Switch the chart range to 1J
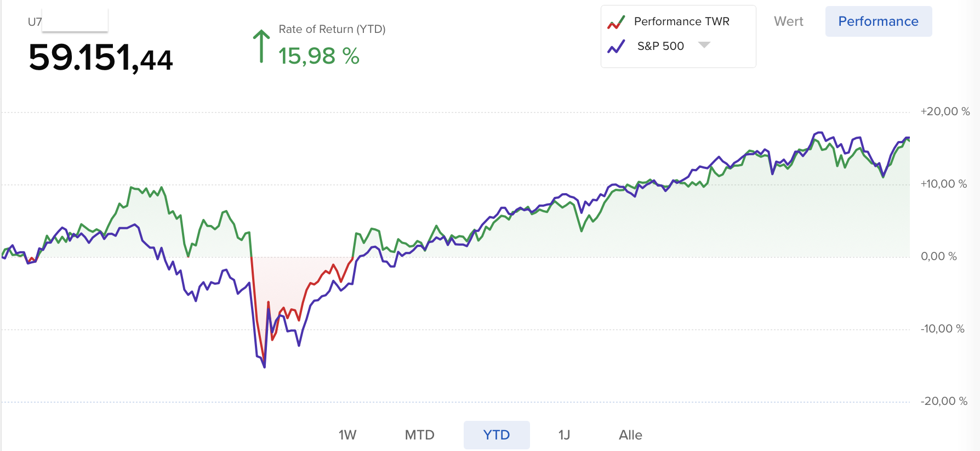 pos(564,435)
